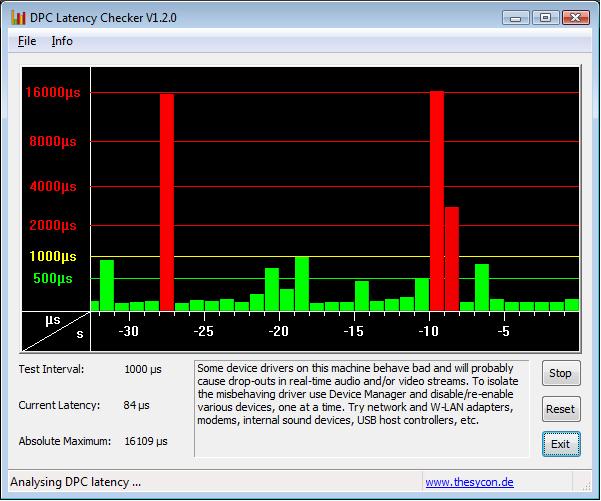Screen dimensions: 601x501
Task: Click the Exit button
Action: point(561,444)
